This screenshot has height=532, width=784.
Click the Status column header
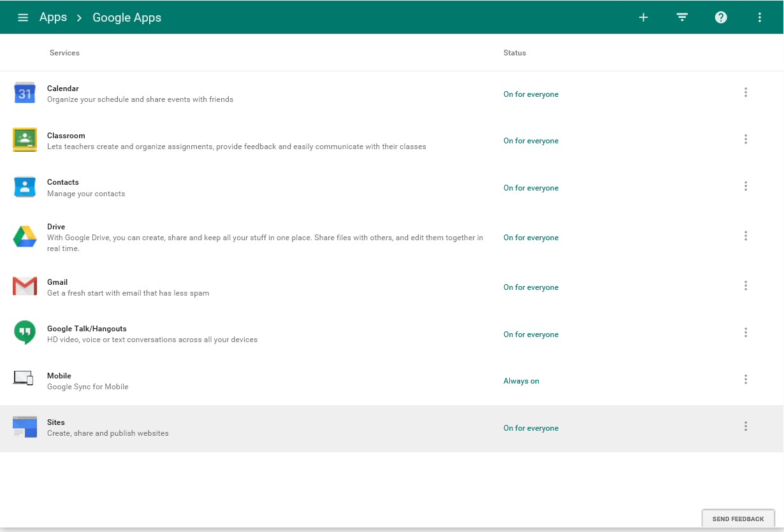coord(515,53)
